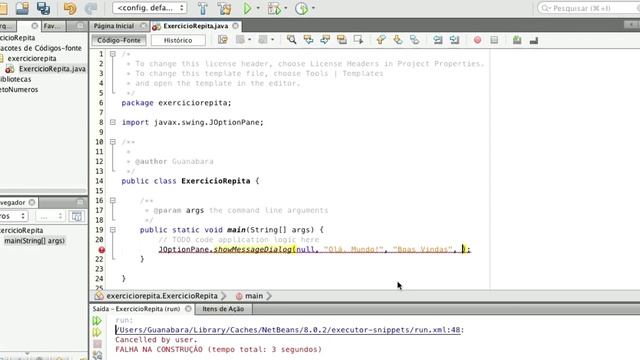This screenshot has width=640, height=360.
Task: Close the ExercicioRepita.java tab
Action: tap(236, 26)
